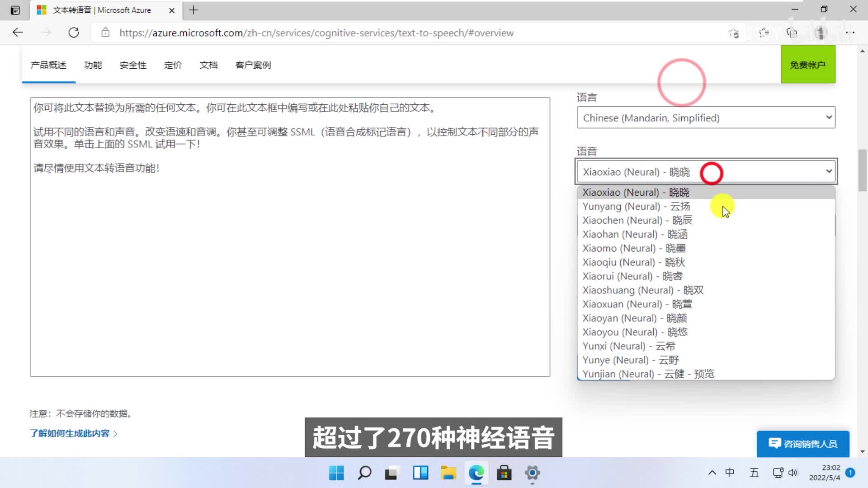Switch to the 定价 tab
868x488 pixels.
(173, 65)
